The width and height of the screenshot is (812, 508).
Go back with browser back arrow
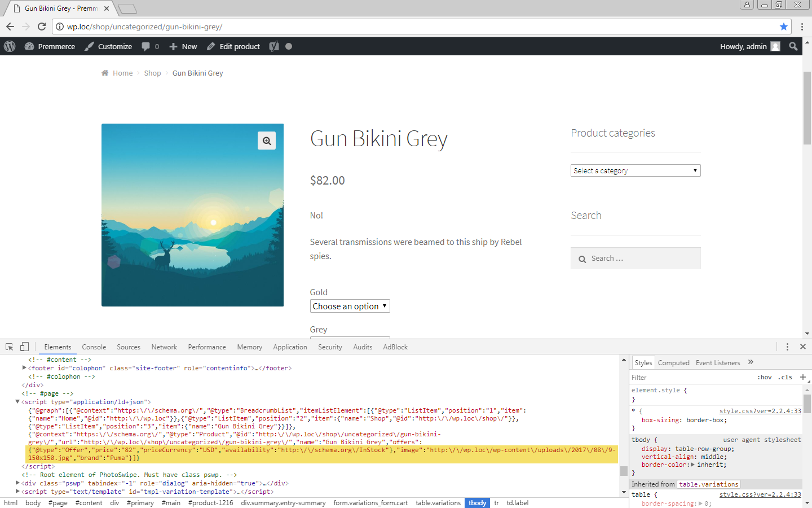[x=10, y=27]
